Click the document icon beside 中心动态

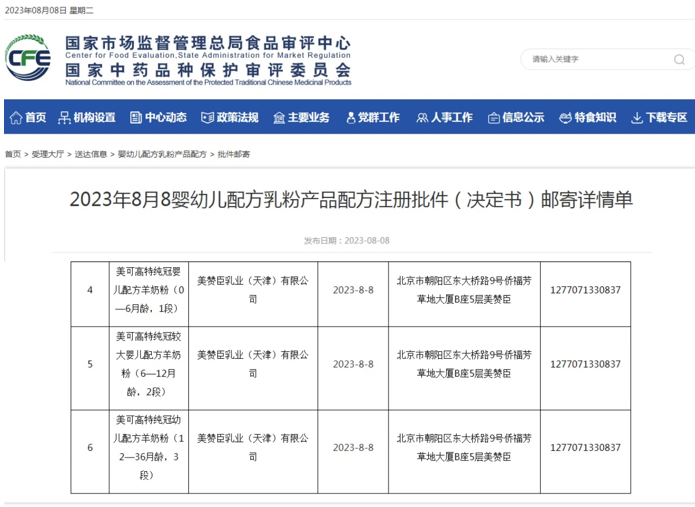pos(136,117)
